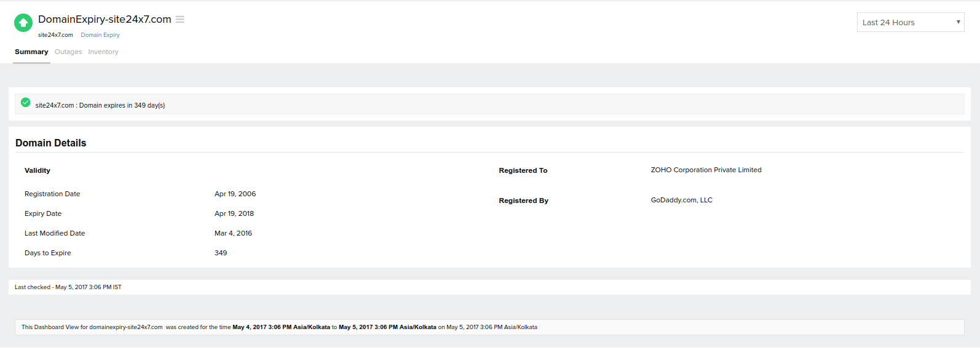Viewport: 980px width, 350px height.
Task: Switch to the Summary tab
Action: point(31,52)
